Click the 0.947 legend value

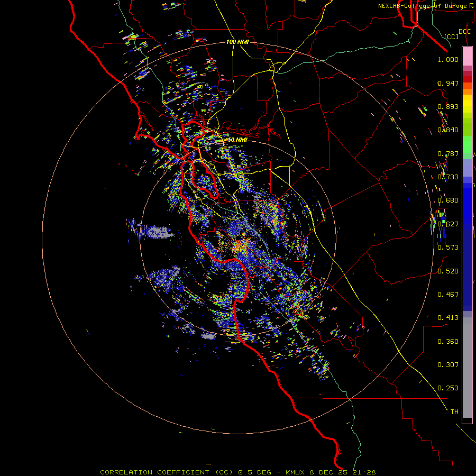448,83
